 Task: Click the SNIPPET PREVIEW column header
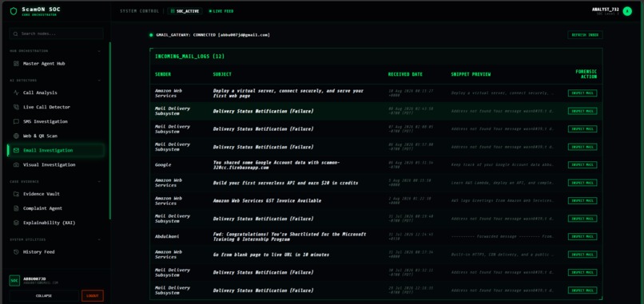click(471, 74)
